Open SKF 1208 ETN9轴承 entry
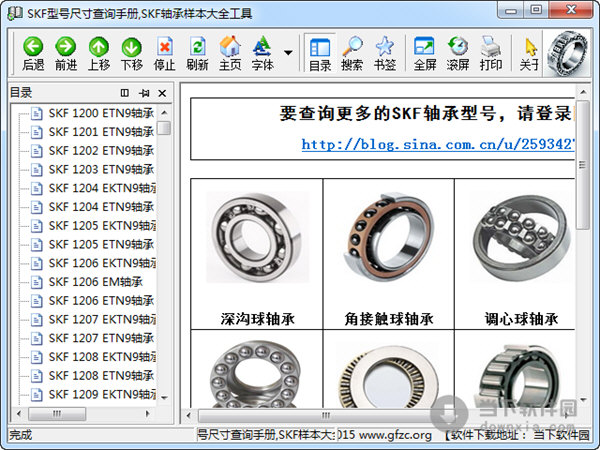Image resolution: width=600 pixels, height=450 pixels. [x=101, y=375]
